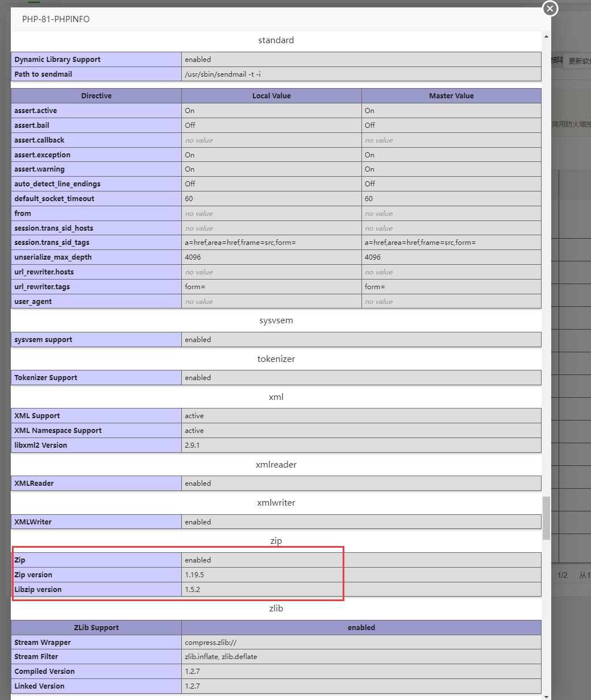Click the 'Master Value' column header
591x700 pixels.
point(451,96)
